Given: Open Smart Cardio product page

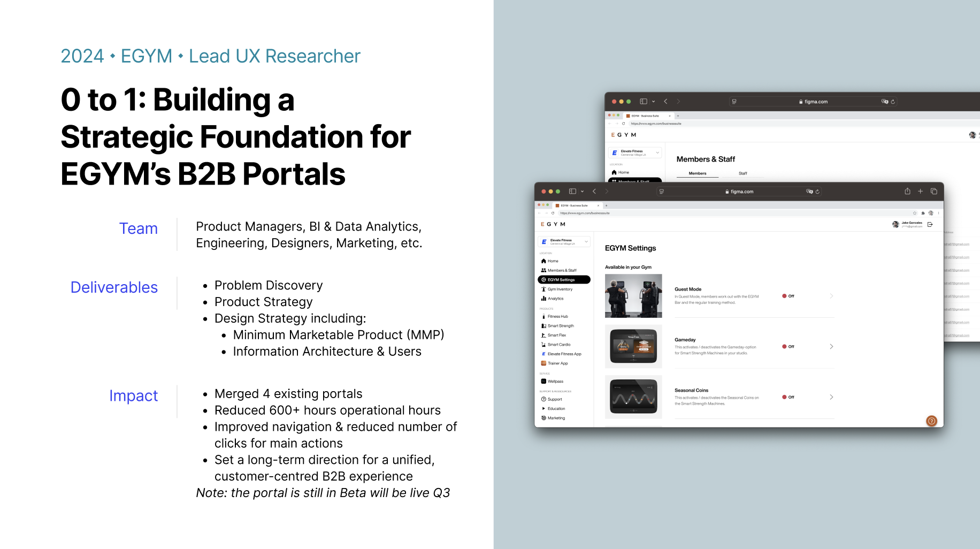Looking at the screenshot, I should [x=556, y=345].
